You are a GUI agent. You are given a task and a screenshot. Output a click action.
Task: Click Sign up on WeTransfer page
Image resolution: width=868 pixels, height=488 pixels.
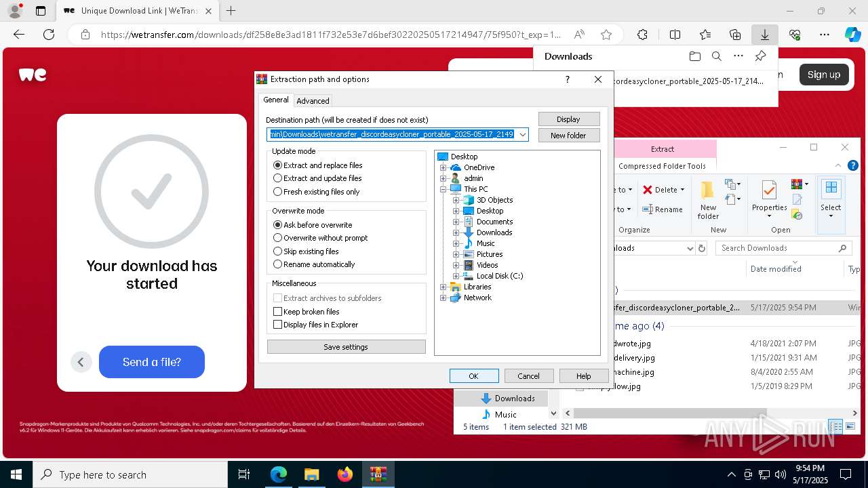(x=824, y=75)
